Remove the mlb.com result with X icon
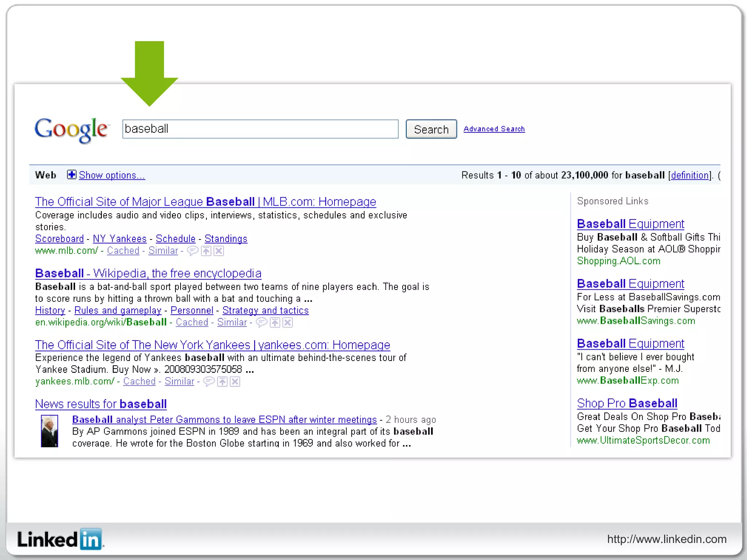Viewport: 747px width, 560px height. pos(219,251)
